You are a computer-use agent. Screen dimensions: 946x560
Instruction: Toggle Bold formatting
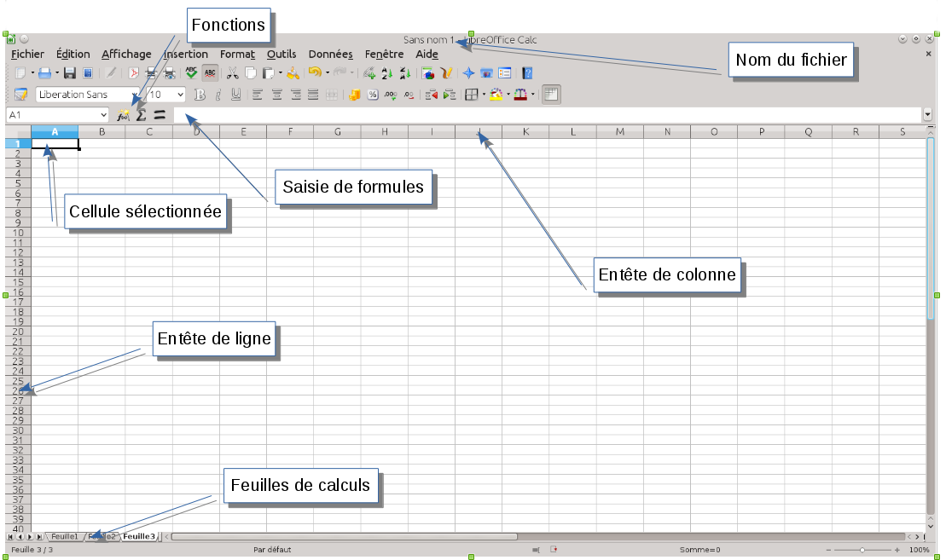(200, 95)
